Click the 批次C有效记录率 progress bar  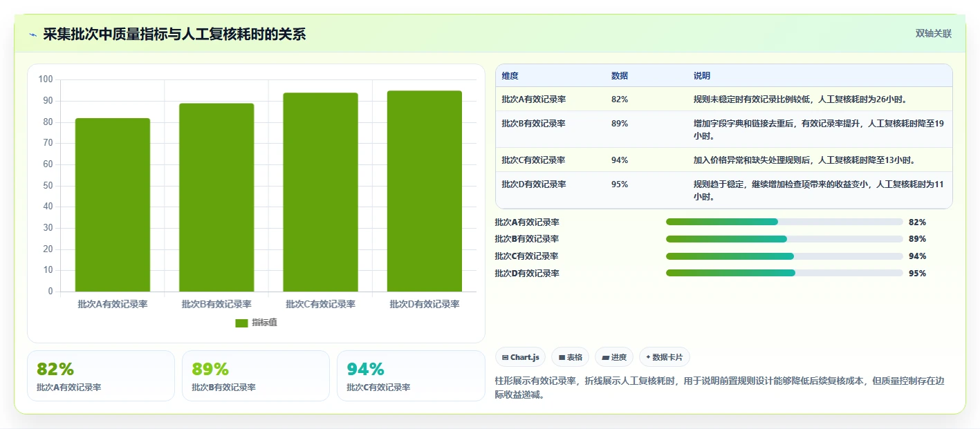click(784, 256)
